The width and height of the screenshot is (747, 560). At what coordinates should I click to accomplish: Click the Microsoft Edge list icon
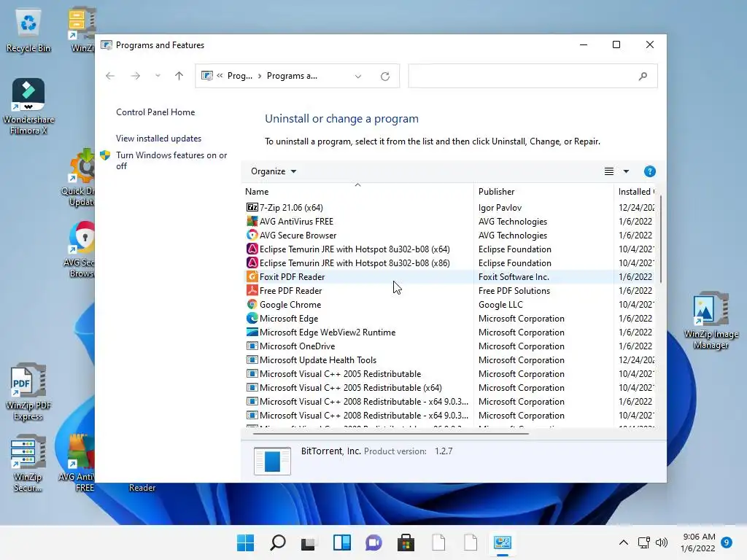[252, 318]
